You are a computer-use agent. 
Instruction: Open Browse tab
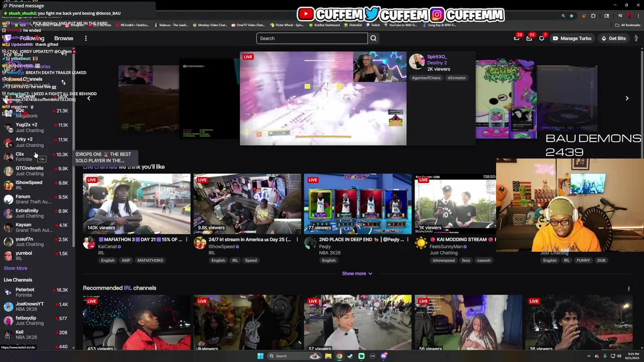63,38
